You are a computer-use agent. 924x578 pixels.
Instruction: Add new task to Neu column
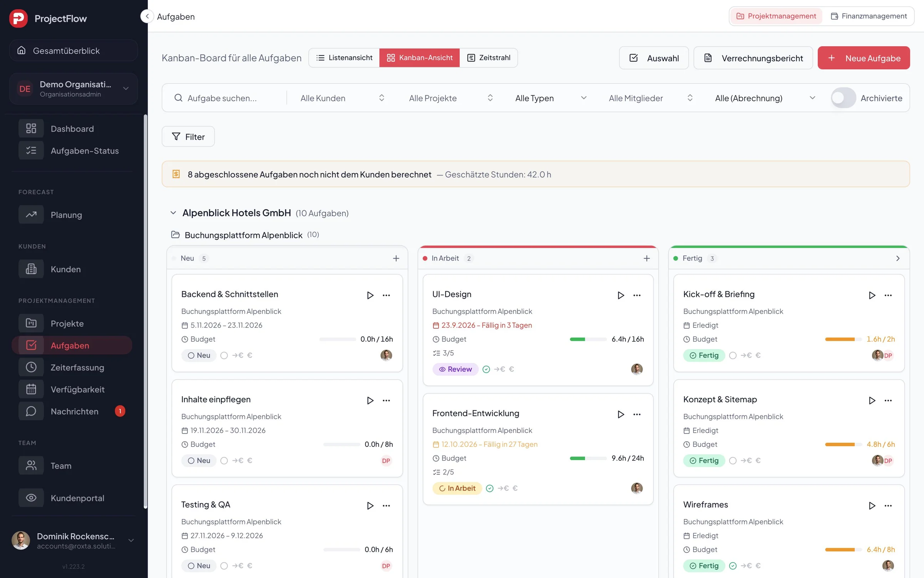(396, 258)
